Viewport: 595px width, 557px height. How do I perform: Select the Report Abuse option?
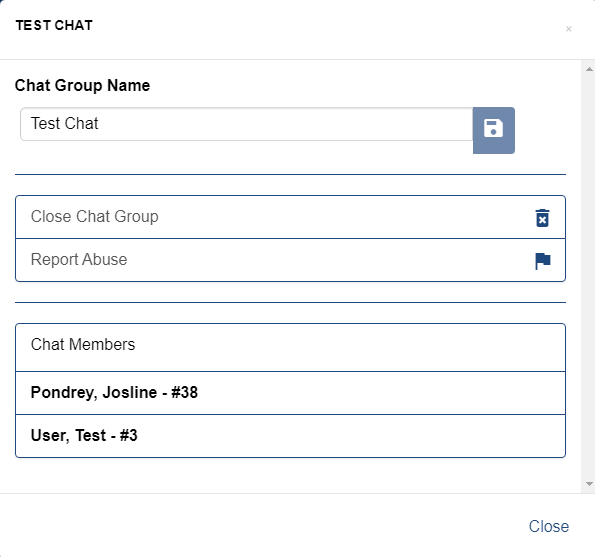click(290, 260)
